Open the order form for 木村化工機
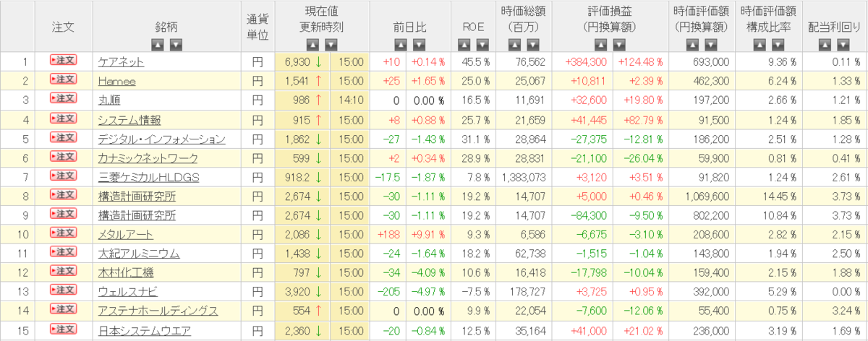The height and width of the screenshot is (341, 868). click(63, 272)
